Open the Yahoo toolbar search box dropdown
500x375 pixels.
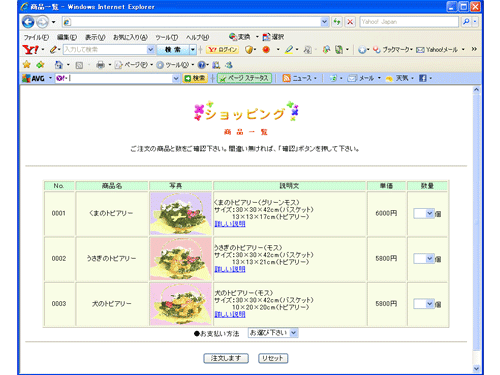coord(150,50)
